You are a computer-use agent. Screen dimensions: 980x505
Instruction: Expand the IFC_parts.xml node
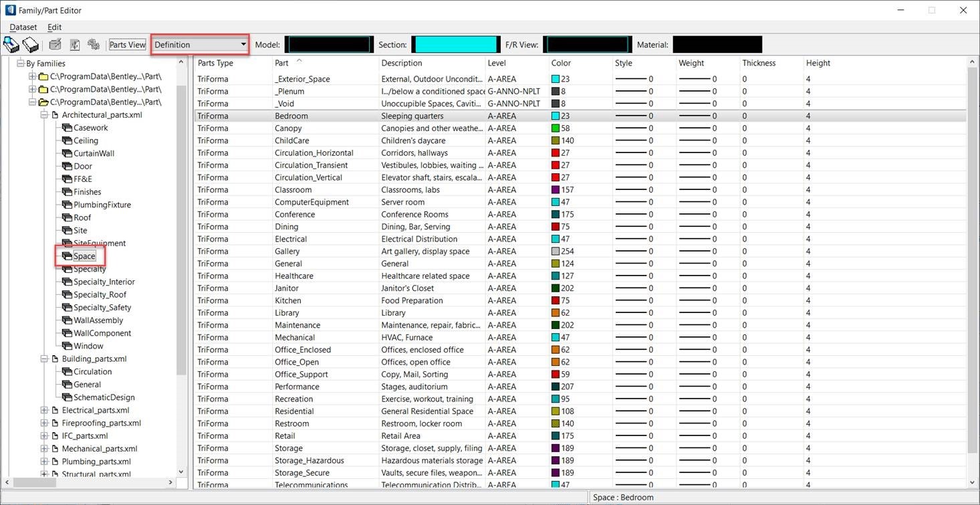(x=44, y=435)
